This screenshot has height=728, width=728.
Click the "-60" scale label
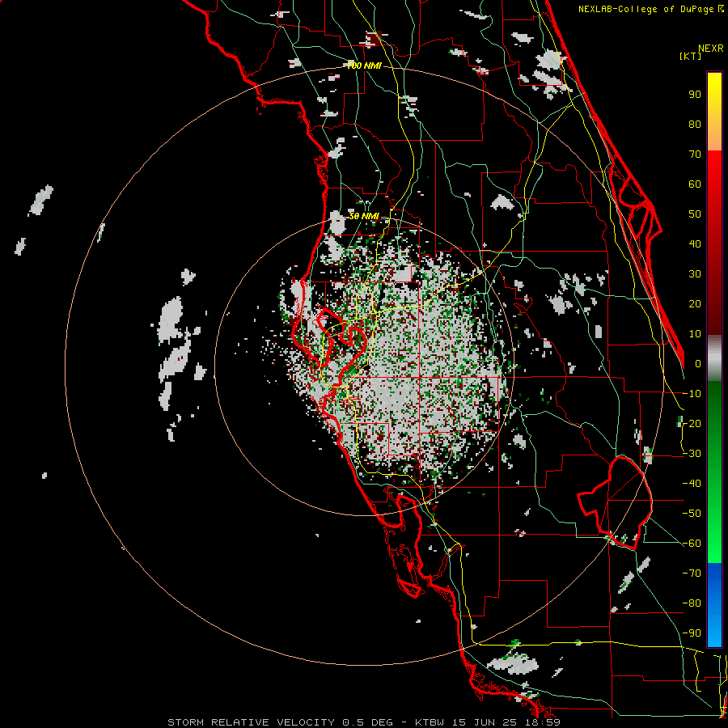[x=692, y=544]
